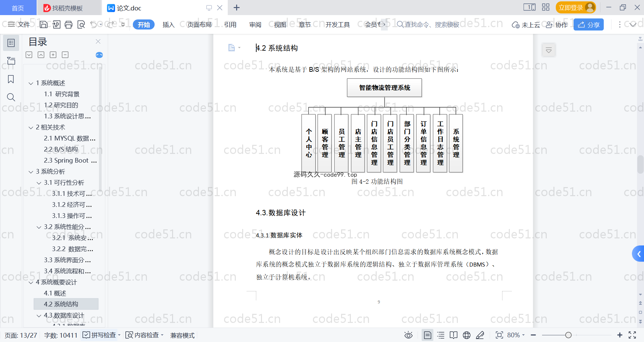
Task: Click the window grid layout icon in title bar
Action: 546,7
